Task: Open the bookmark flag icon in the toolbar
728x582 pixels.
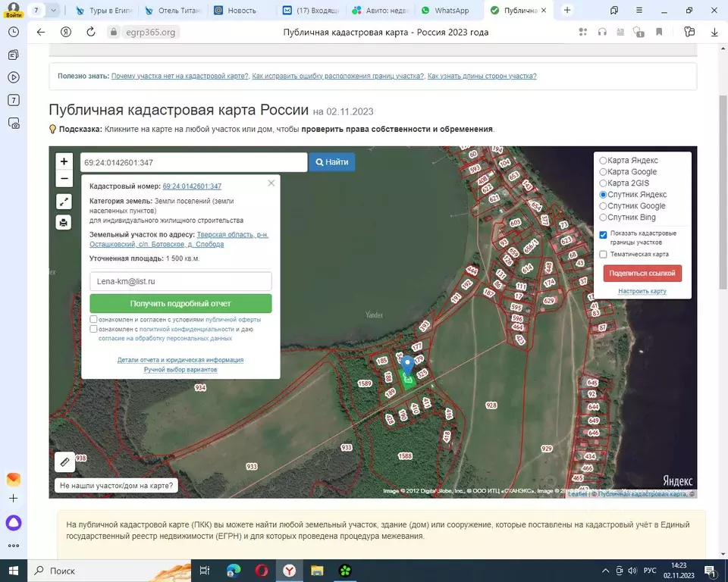Action: tap(659, 32)
